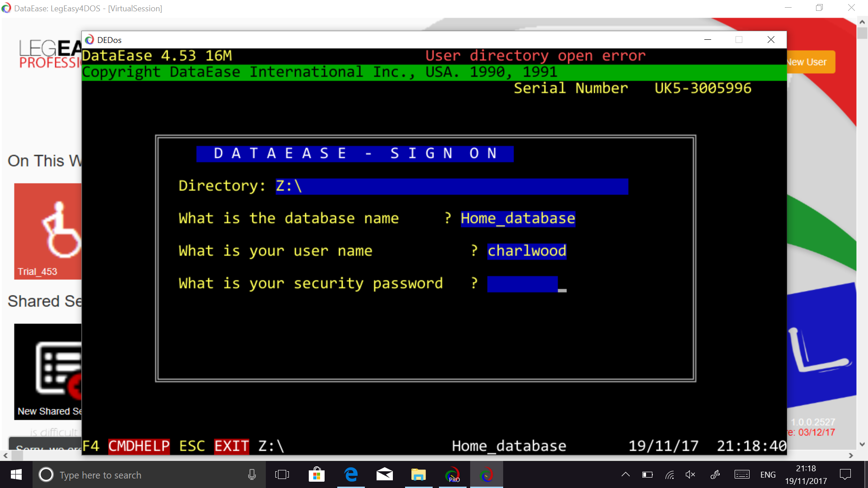This screenshot has height=488, width=868.
Task: Click the ESC EXIT key label
Action: (x=214, y=446)
